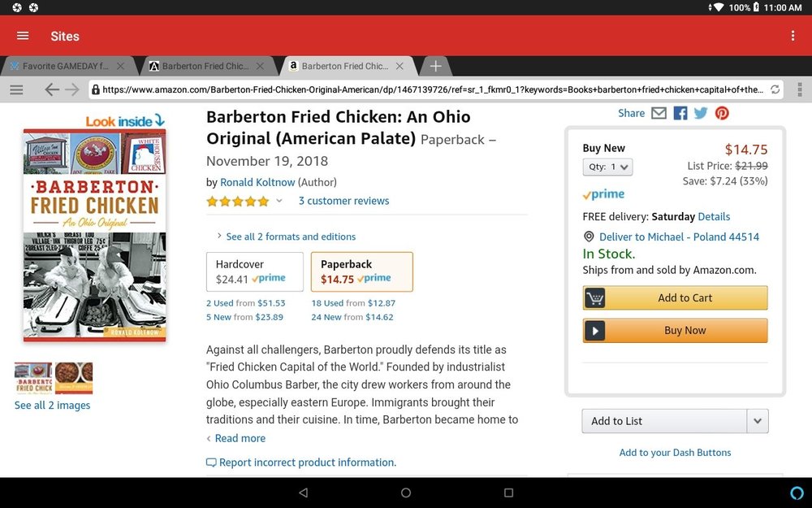Expand See all 2 formats and editions
This screenshot has height=508, width=812.
pos(286,237)
